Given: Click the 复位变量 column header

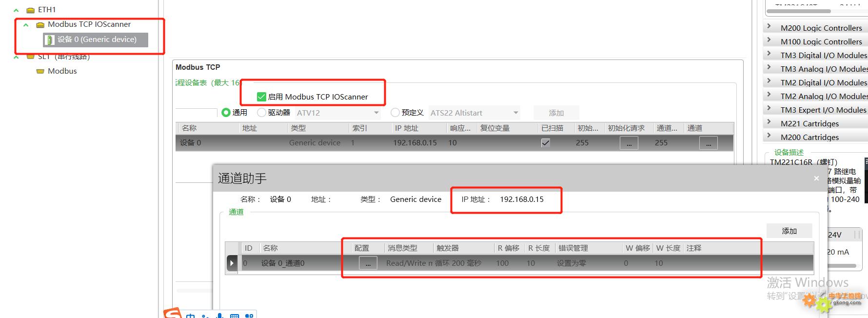Looking at the screenshot, I should click(x=507, y=128).
